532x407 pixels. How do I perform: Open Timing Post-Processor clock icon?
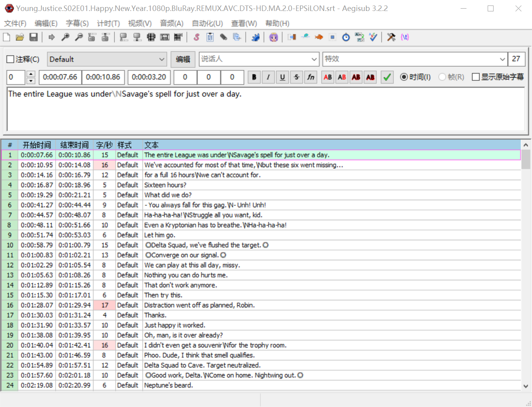tap(346, 37)
